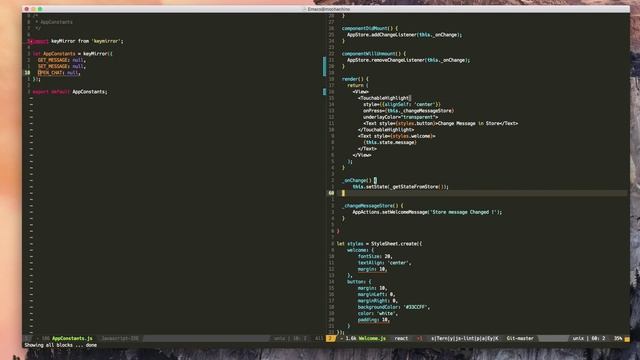Click the padding: 10 line

(x=374, y=320)
